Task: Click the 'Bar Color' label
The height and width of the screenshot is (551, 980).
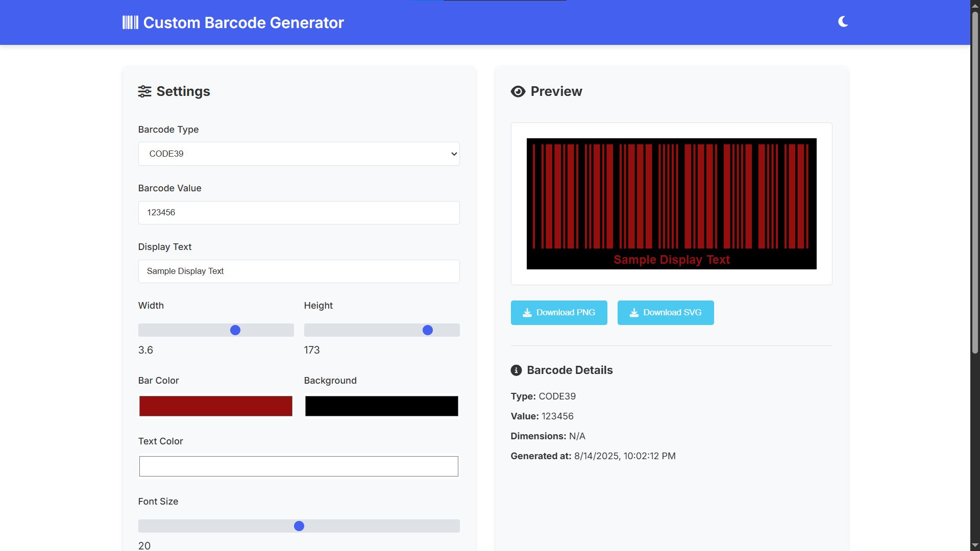Action: [x=158, y=381]
